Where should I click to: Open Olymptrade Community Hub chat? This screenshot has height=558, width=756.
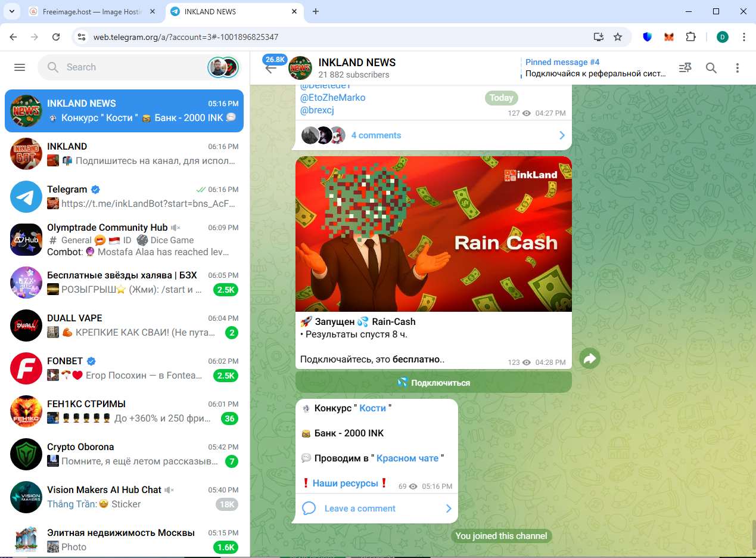pyautogui.click(x=124, y=240)
